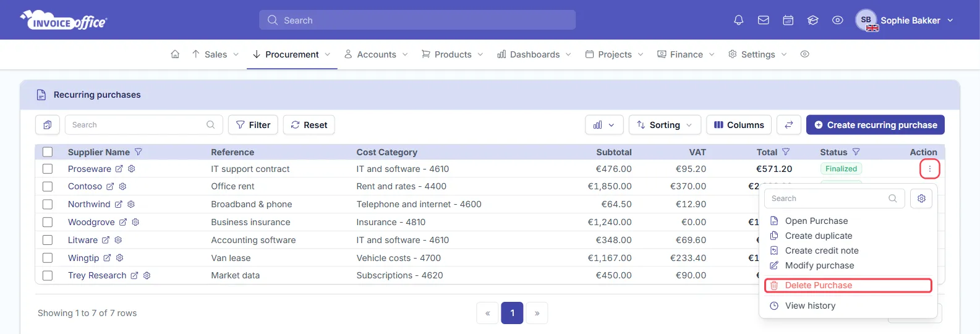Click the global Search field in header

point(417,20)
